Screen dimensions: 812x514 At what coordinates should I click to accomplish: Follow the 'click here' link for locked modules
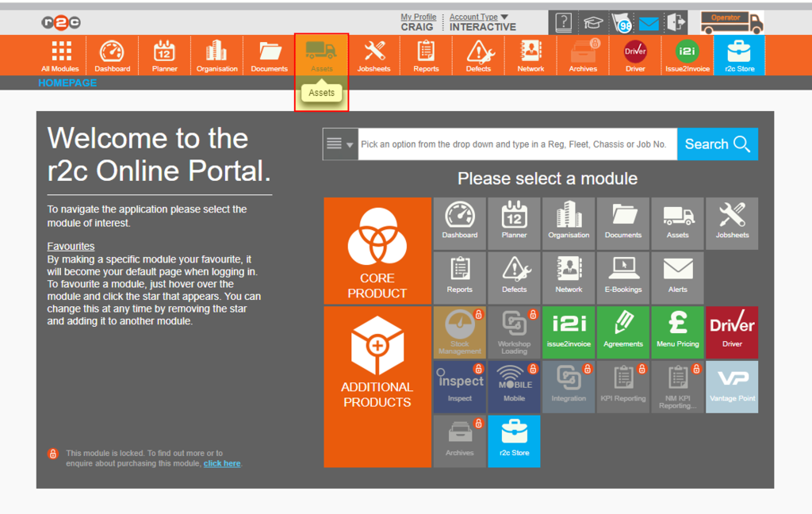coord(222,463)
